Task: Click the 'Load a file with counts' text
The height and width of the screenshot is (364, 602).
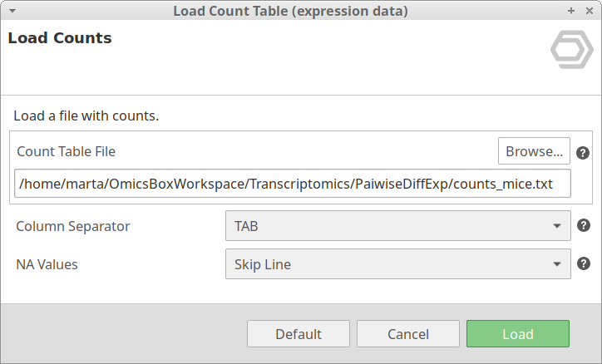Action: coord(86,116)
